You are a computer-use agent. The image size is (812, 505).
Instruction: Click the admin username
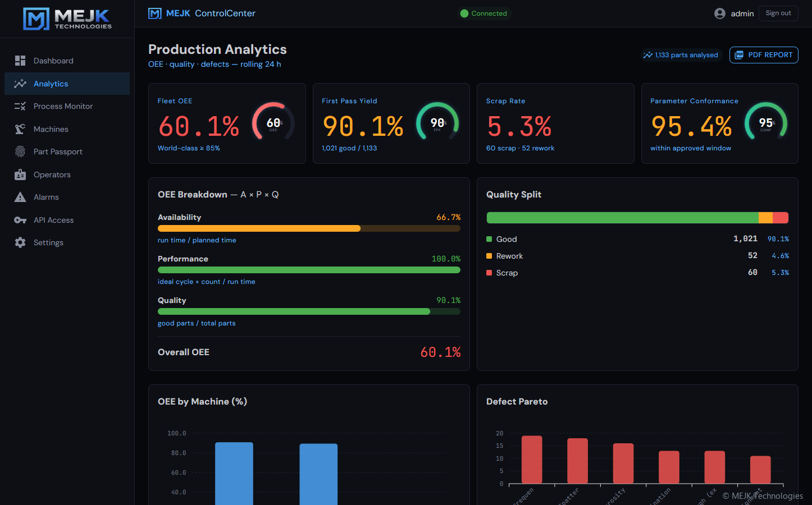coord(742,13)
